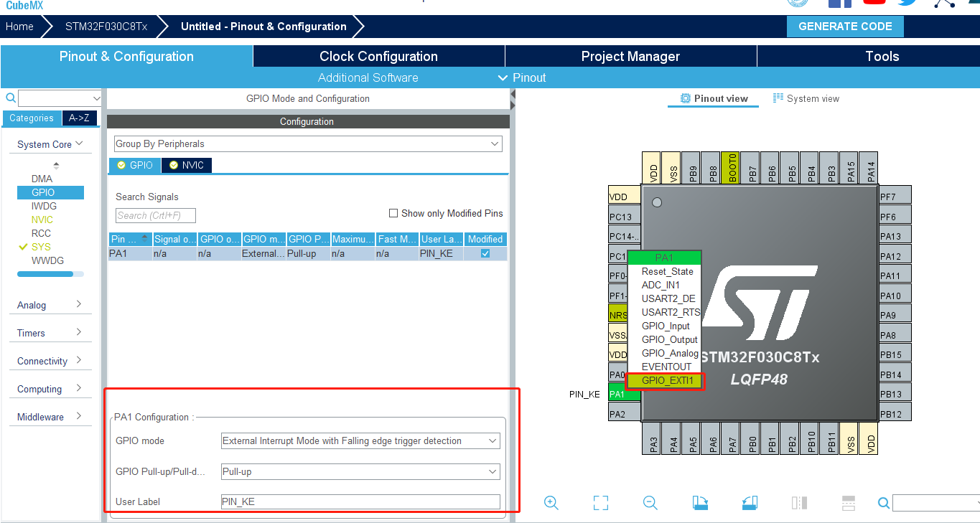Image resolution: width=980 pixels, height=523 pixels.
Task: Switch to System view
Action: tap(806, 98)
